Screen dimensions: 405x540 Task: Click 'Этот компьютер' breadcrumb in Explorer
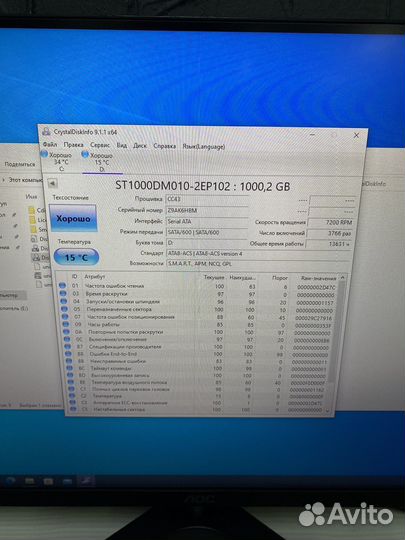click(x=25, y=180)
